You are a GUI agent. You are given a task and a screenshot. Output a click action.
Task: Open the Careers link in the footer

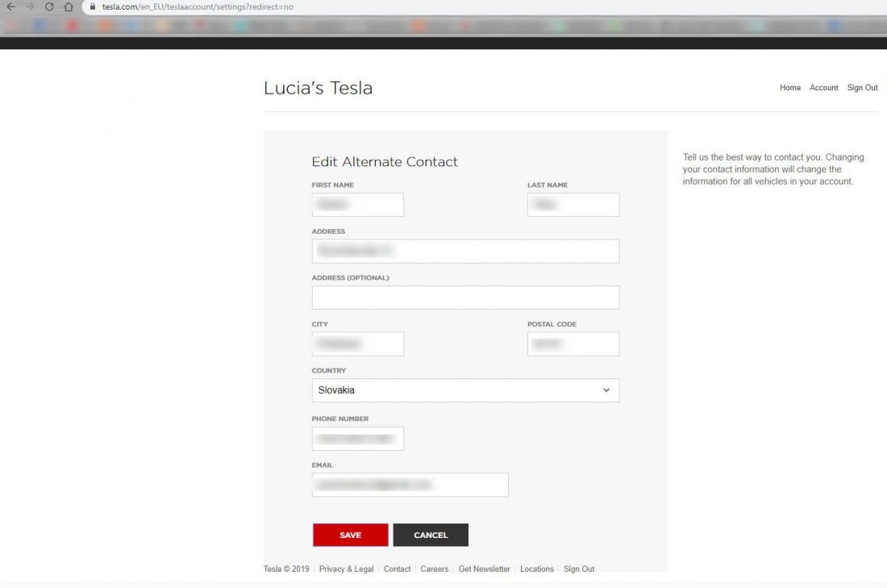(434, 569)
